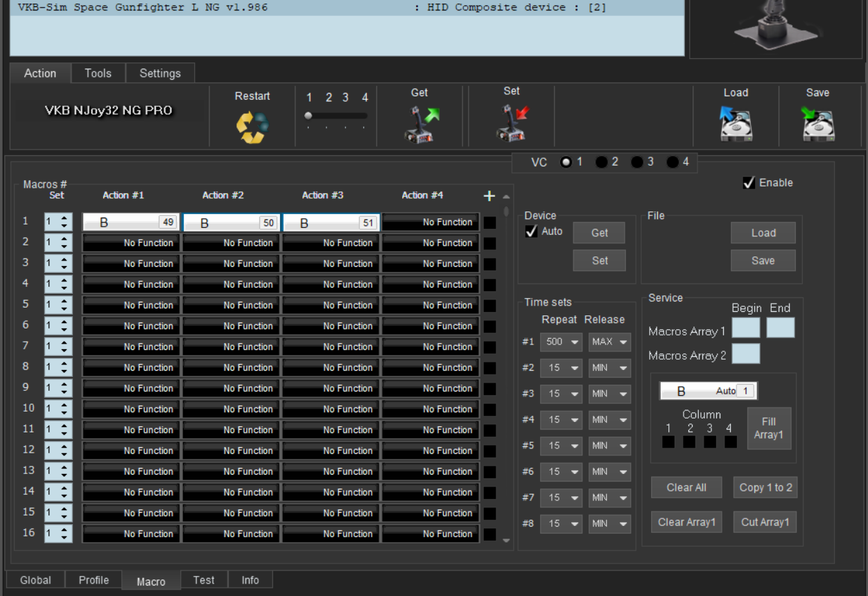The height and width of the screenshot is (596, 868).
Task: Click the macro list vertical scrollbar
Action: click(x=506, y=367)
